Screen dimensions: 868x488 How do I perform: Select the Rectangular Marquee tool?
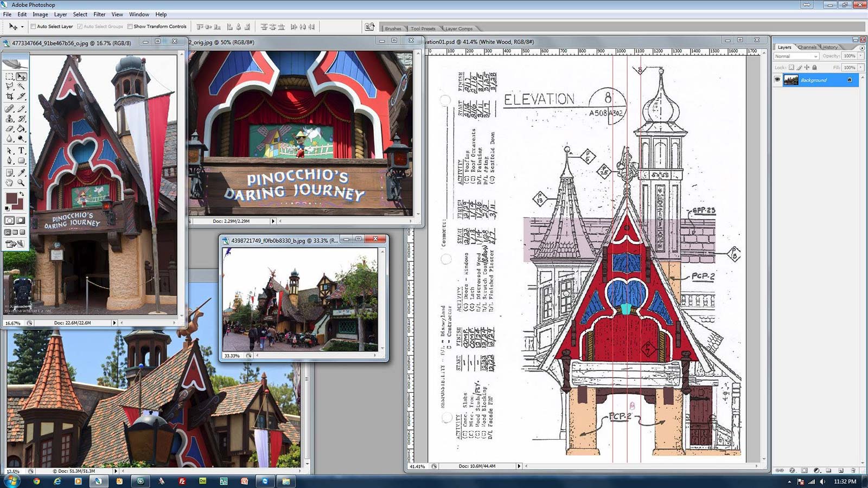click(x=10, y=76)
